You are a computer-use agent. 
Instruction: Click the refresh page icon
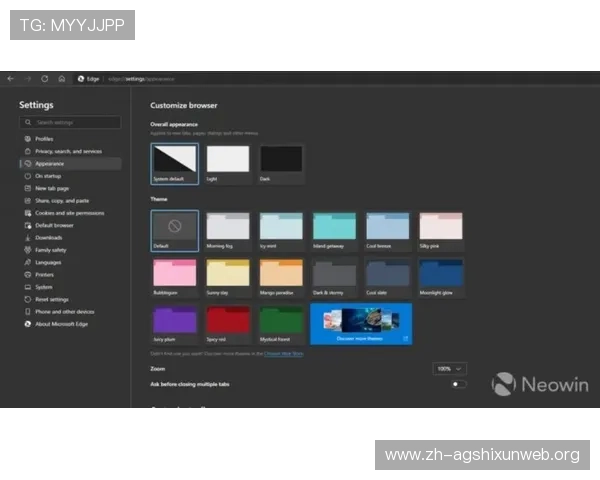click(x=45, y=78)
